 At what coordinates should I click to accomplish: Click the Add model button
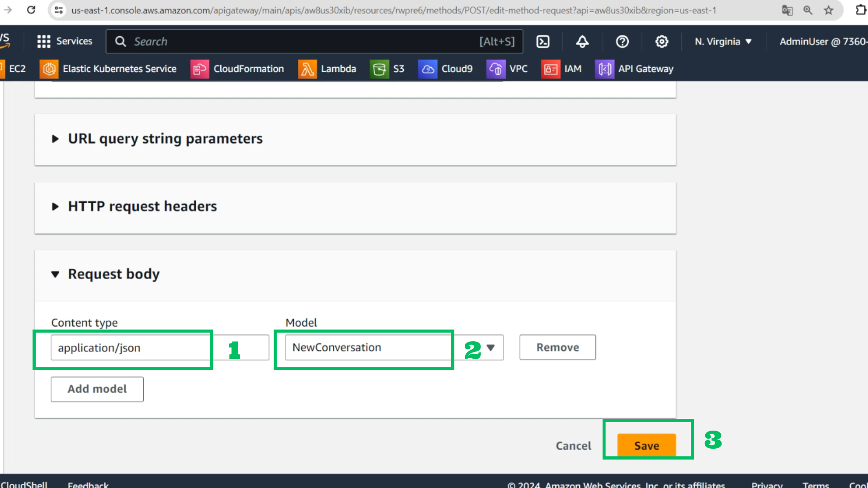[x=97, y=389]
